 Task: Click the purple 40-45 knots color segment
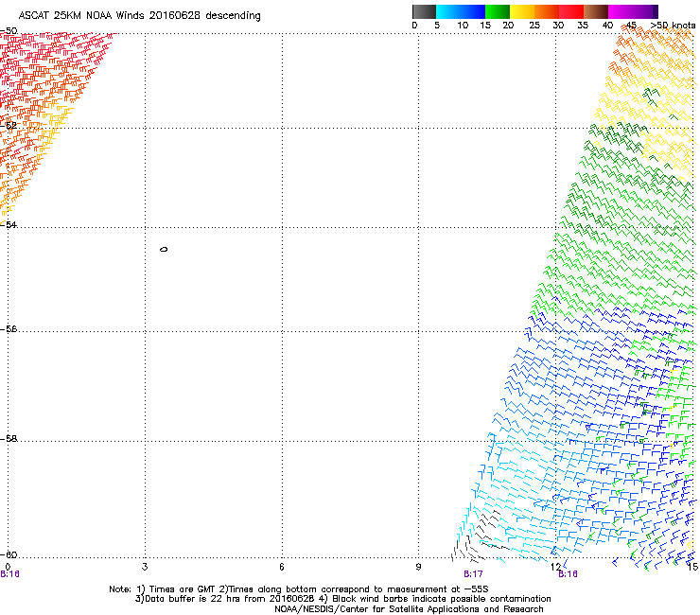[621, 11]
